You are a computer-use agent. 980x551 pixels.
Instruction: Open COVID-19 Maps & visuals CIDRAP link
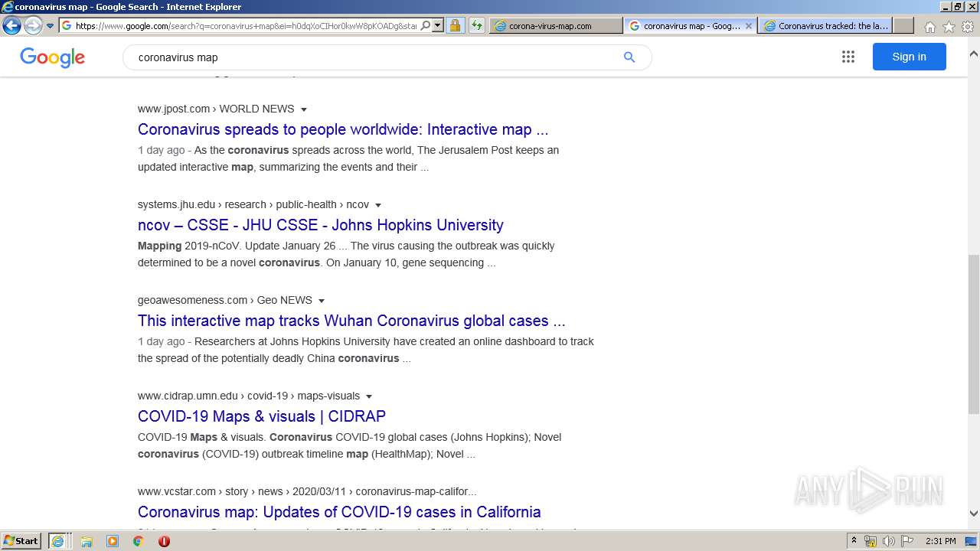click(x=262, y=416)
